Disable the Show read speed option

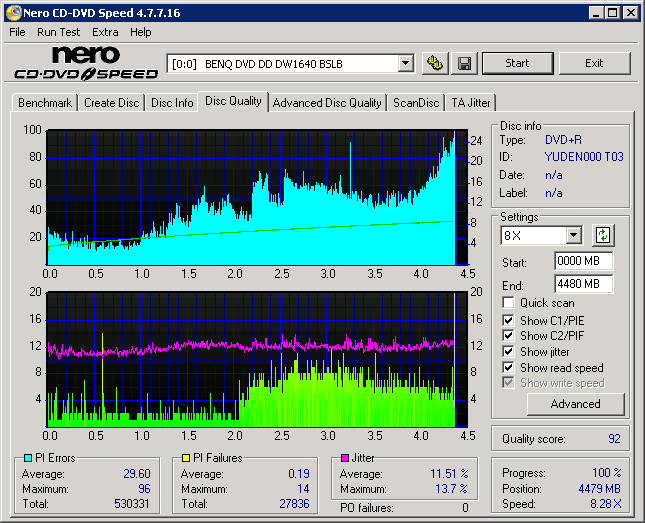[x=509, y=368]
